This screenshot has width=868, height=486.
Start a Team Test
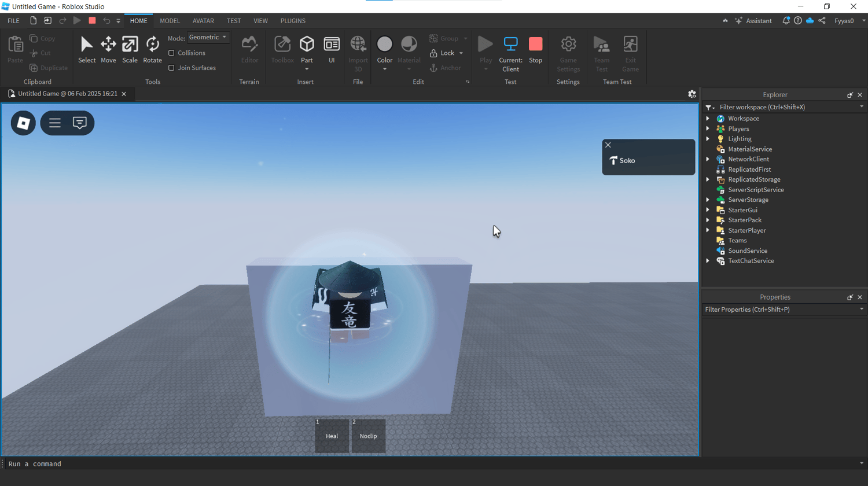click(x=602, y=53)
